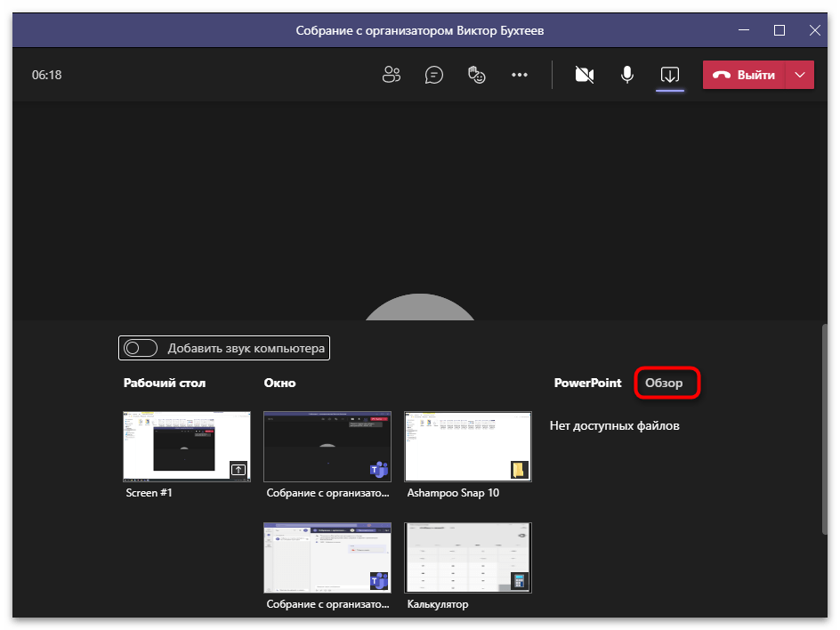Minimize the meeting window
This screenshot has height=630, width=840.
pyautogui.click(x=744, y=30)
